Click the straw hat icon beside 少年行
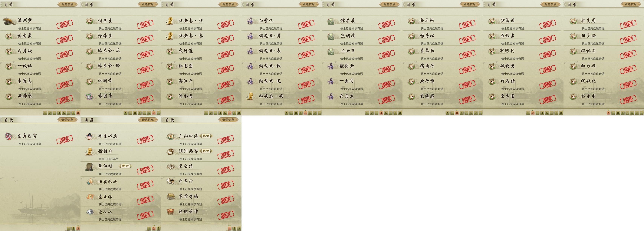 [x=170, y=182]
